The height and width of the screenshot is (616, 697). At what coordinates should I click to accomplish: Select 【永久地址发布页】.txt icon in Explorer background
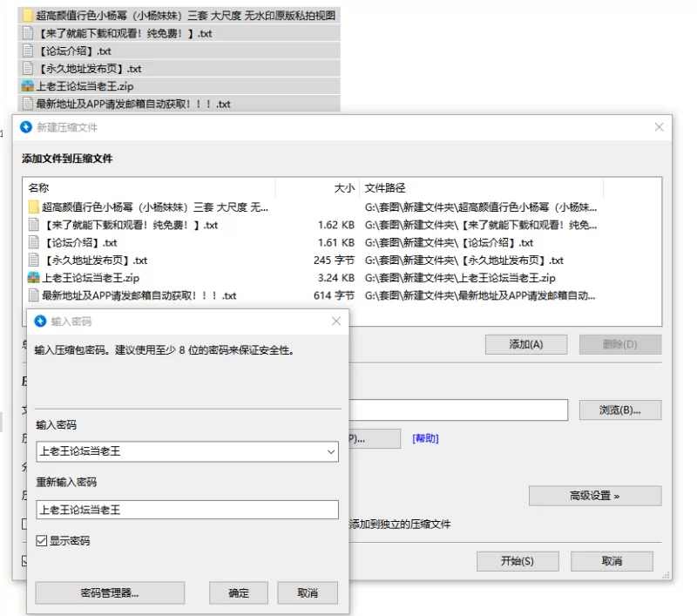click(28, 69)
